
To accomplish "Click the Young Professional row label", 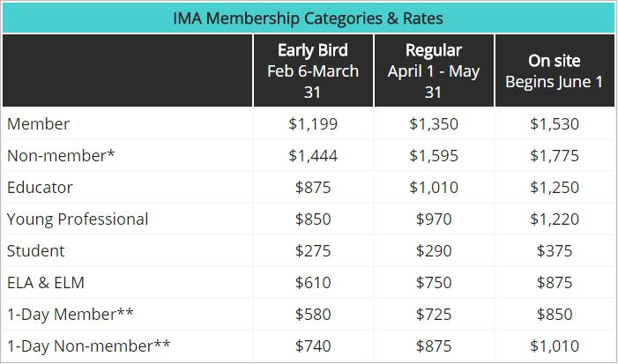I will click(78, 219).
